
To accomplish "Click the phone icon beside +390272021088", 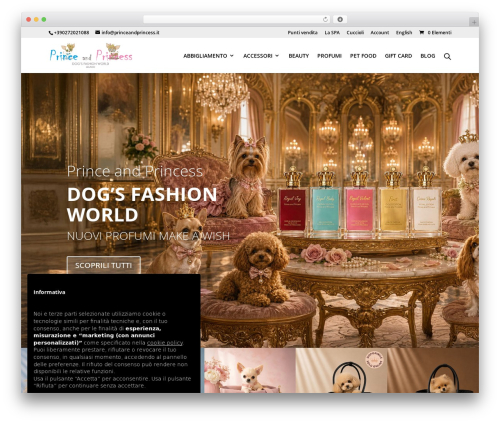I will tap(51, 33).
